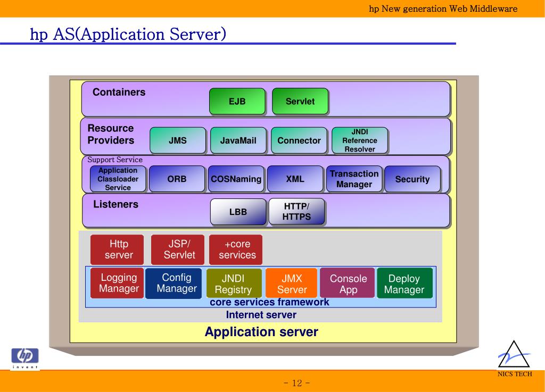Image resolution: width=545 pixels, height=392 pixels.
Task: Click the red Http server box
Action: point(117,249)
